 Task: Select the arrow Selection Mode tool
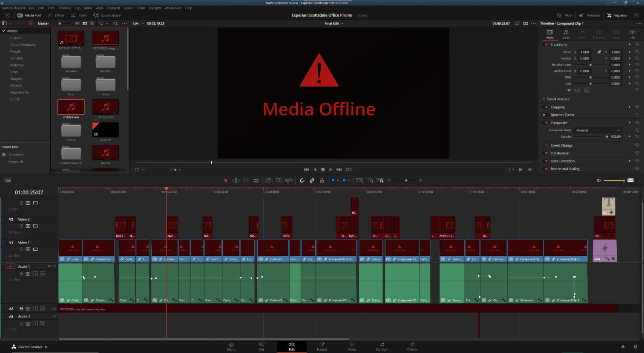click(x=226, y=180)
